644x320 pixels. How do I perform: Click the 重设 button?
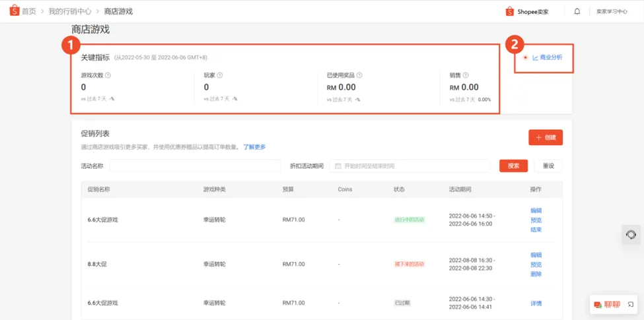pyautogui.click(x=548, y=166)
